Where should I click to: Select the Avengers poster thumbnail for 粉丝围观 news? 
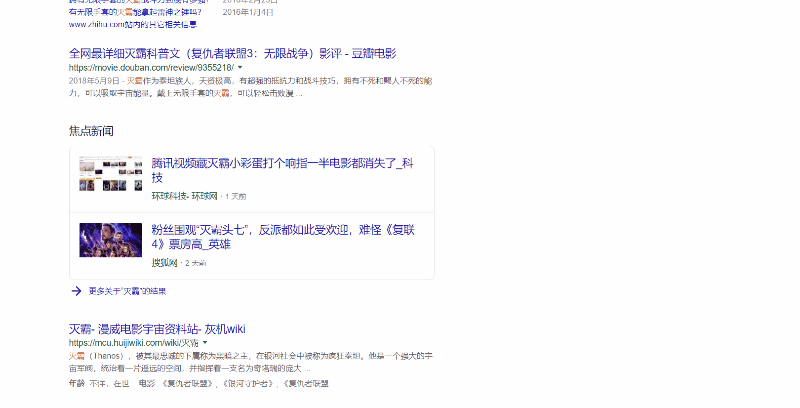click(111, 240)
